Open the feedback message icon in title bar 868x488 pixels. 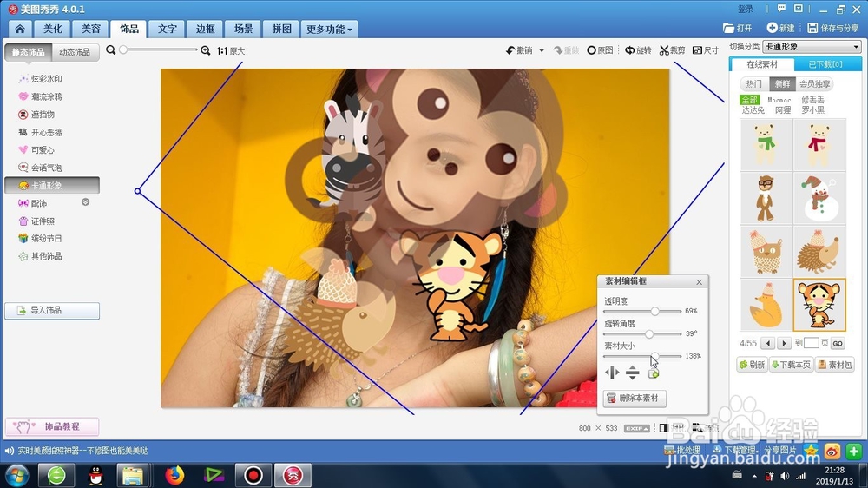(781, 9)
